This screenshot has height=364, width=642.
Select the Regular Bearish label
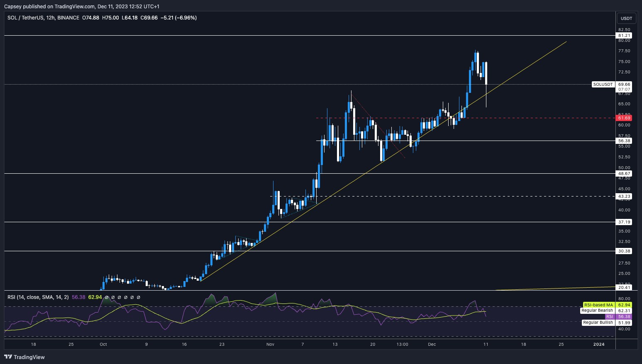pos(597,311)
